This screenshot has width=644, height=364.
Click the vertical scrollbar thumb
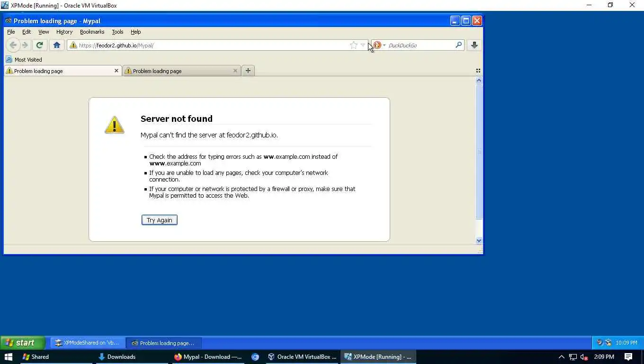(x=479, y=152)
